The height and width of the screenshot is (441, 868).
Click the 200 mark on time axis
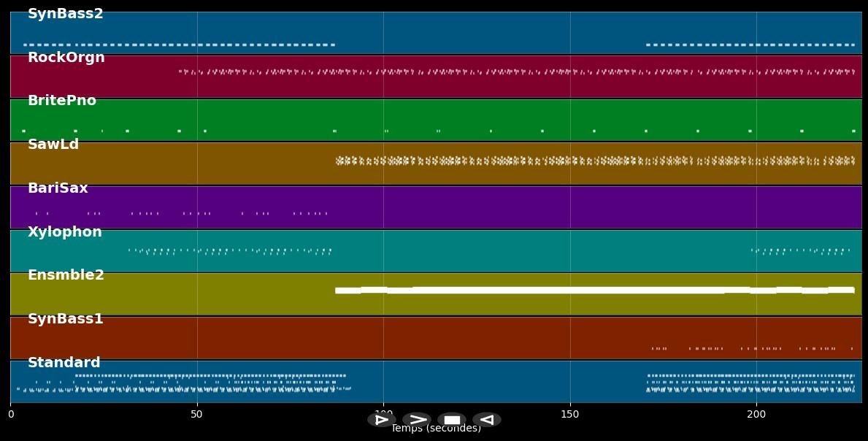(x=756, y=415)
